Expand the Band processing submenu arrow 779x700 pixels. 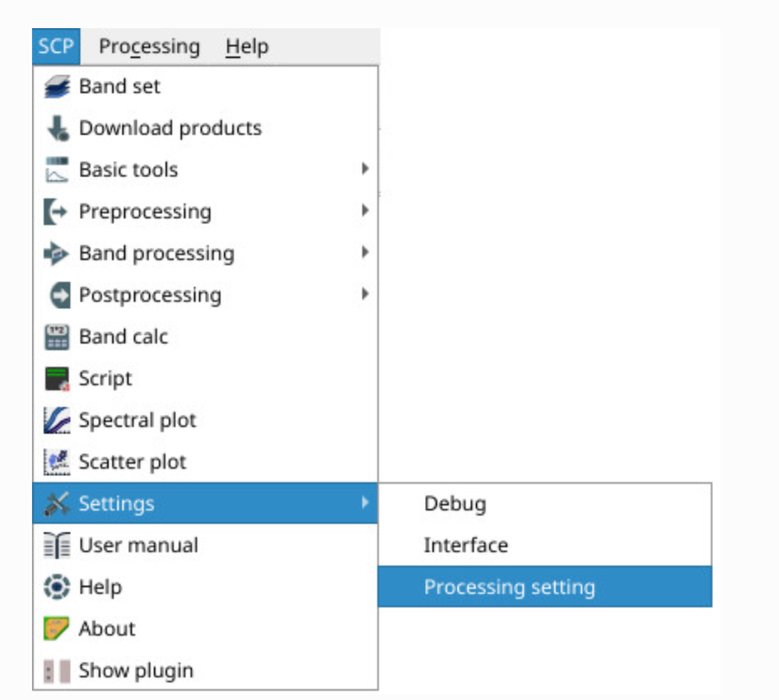click(x=365, y=253)
